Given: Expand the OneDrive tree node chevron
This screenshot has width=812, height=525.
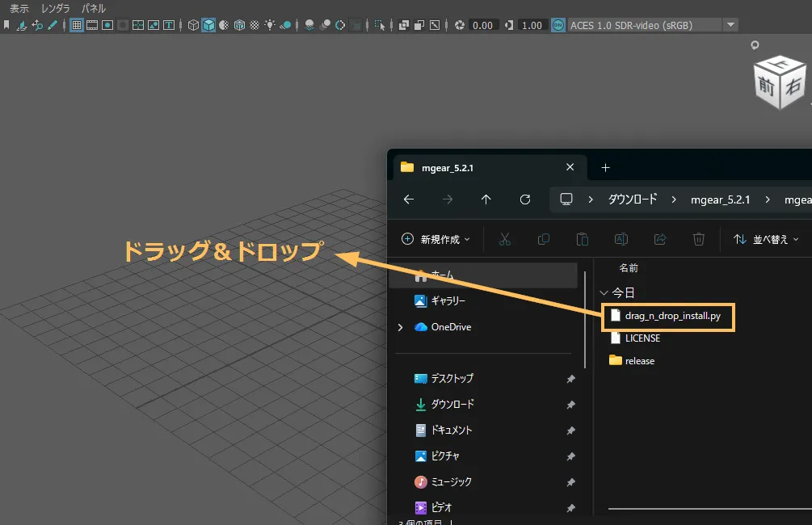Looking at the screenshot, I should click(401, 327).
